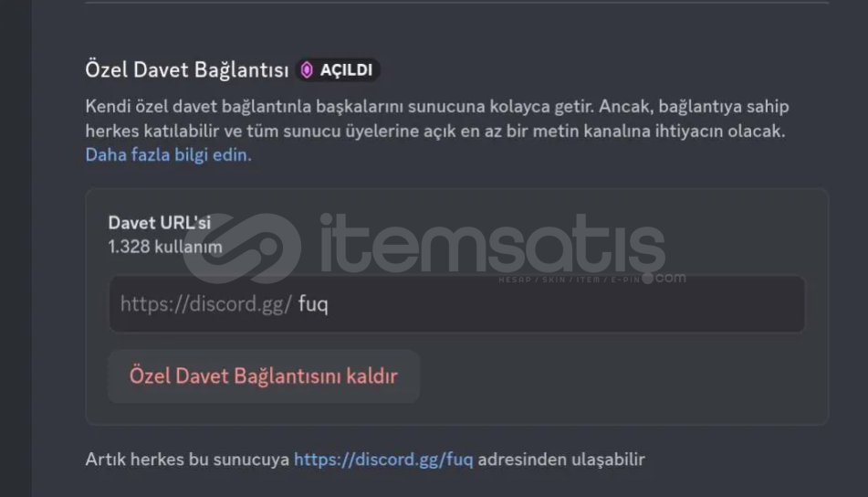This screenshot has height=497, width=868.
Task: Click the itemsatış watermark logo icon
Action: coord(243,248)
